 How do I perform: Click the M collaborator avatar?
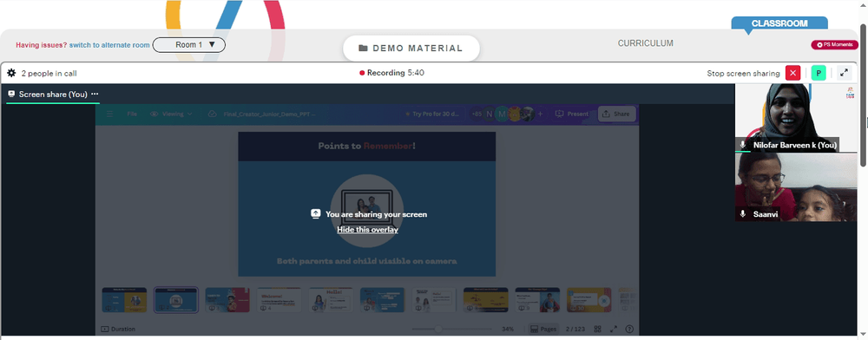coord(502,114)
